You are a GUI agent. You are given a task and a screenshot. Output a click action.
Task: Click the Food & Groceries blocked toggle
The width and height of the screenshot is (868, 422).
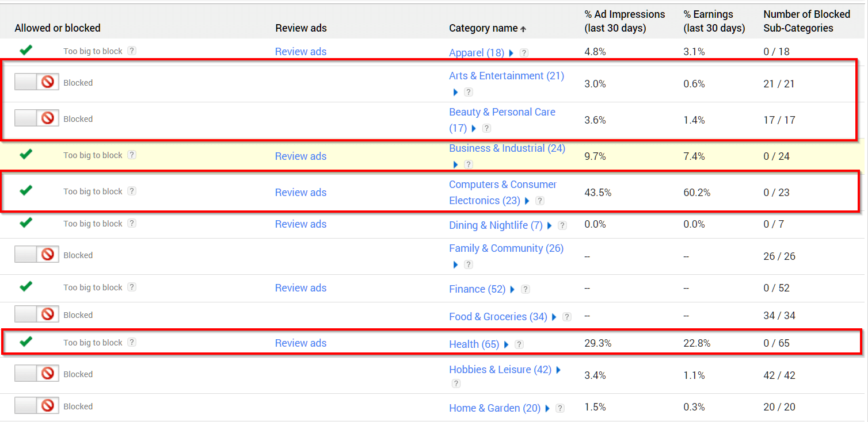[x=37, y=314]
